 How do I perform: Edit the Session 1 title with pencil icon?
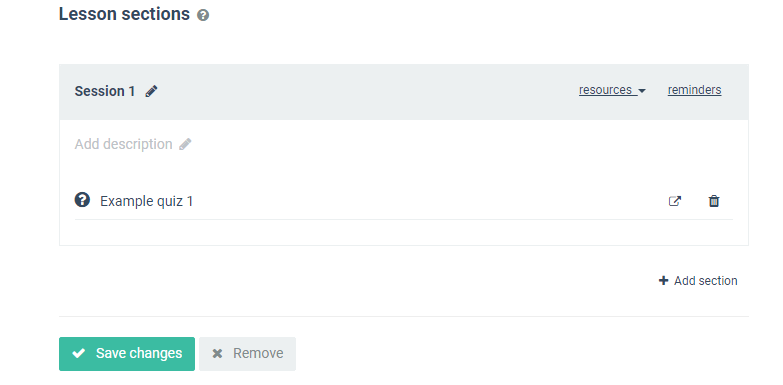pyautogui.click(x=151, y=91)
